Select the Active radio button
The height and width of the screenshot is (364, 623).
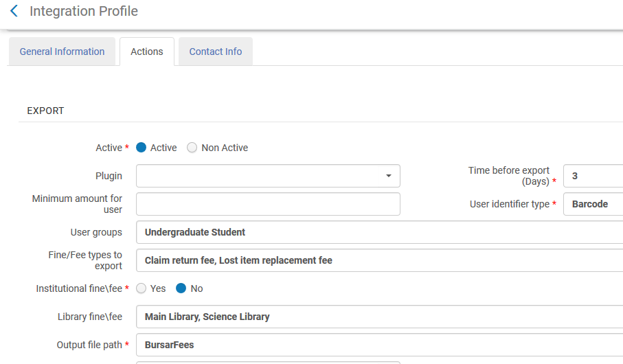coord(141,148)
